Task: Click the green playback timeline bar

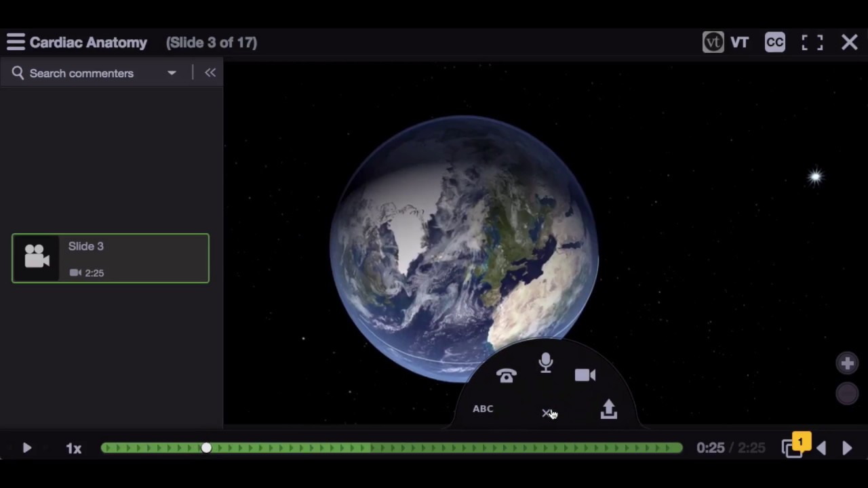Action: (x=392, y=448)
